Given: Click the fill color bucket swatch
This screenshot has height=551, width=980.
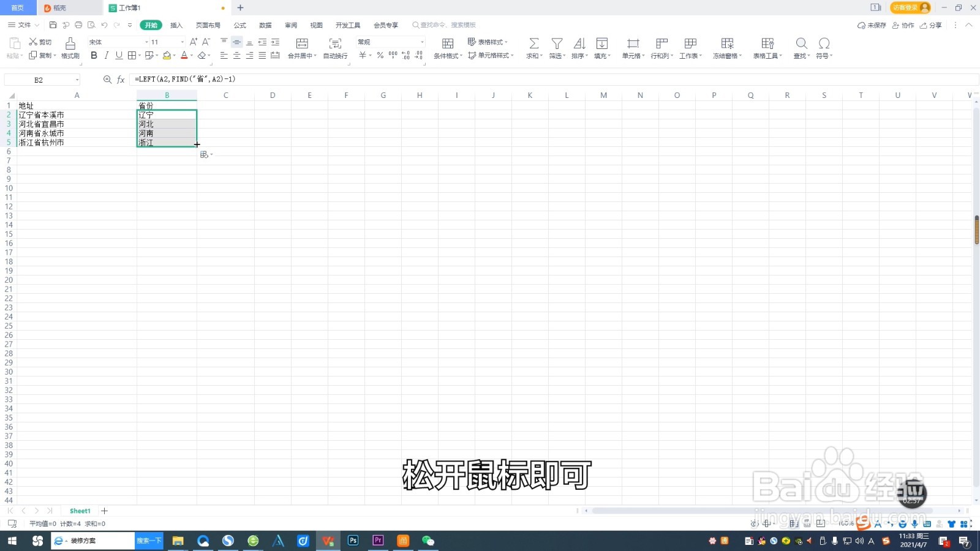Looking at the screenshot, I should click(167, 56).
